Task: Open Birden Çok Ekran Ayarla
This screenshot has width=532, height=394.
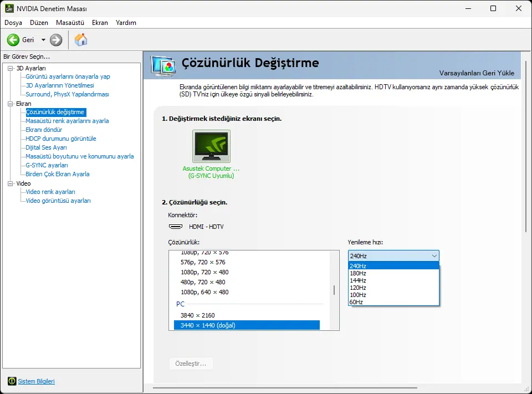Action: point(58,174)
